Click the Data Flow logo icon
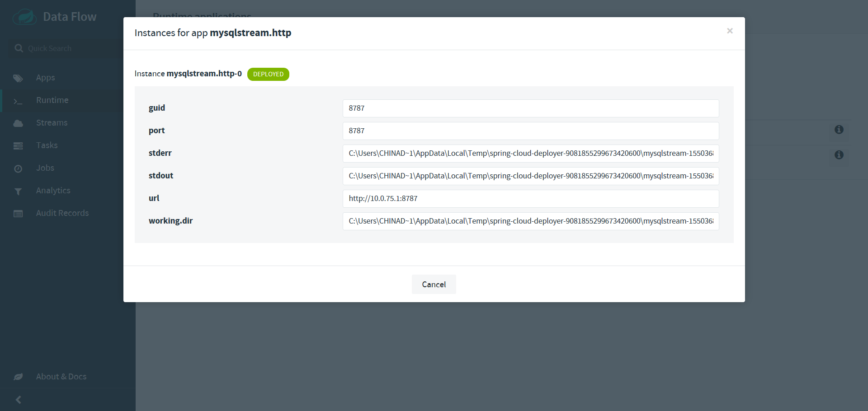This screenshot has height=411, width=868. click(x=24, y=17)
